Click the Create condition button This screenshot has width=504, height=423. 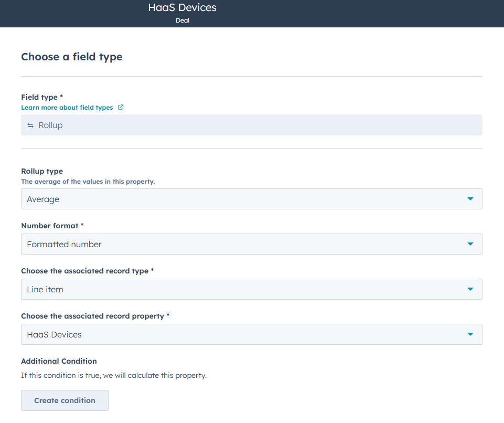[x=65, y=400]
